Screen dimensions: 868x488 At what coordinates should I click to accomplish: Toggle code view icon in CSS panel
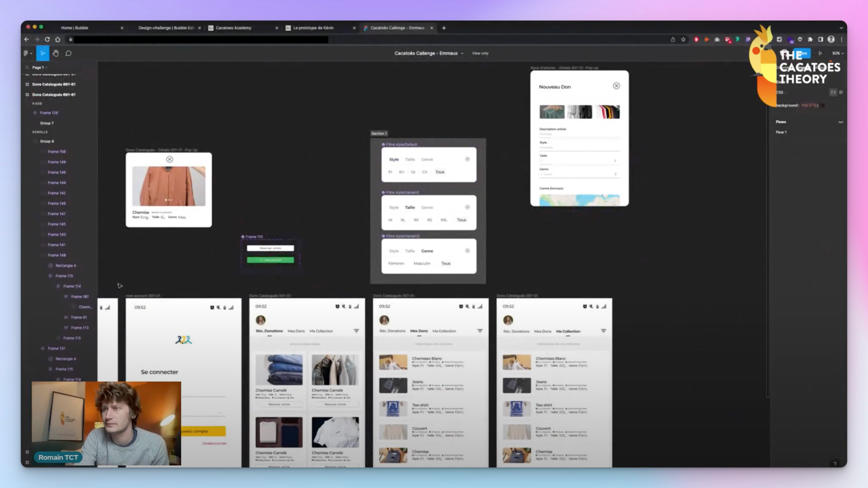tap(833, 92)
